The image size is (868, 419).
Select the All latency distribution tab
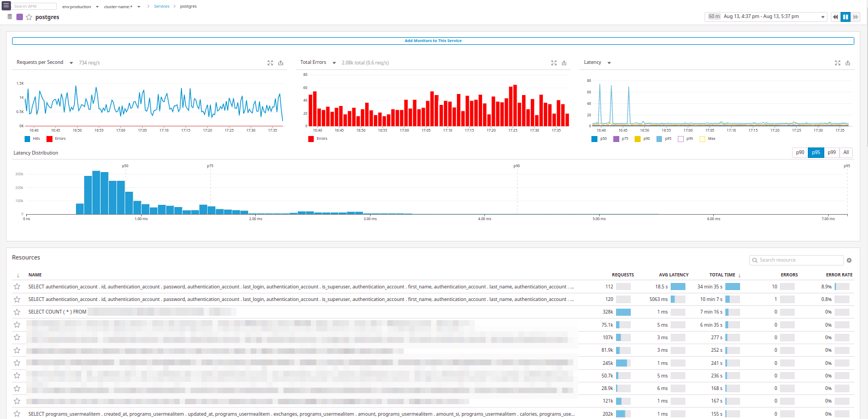(846, 152)
